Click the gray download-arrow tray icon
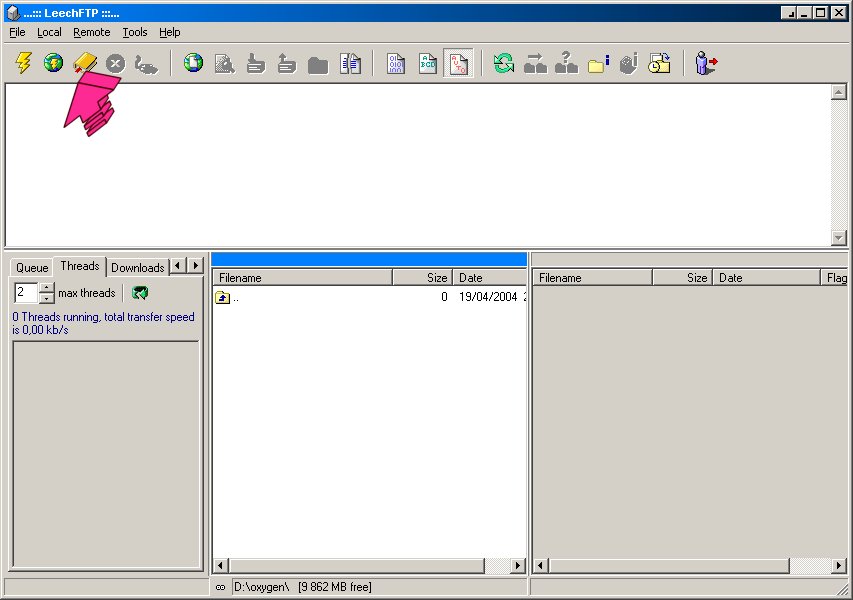 point(256,64)
